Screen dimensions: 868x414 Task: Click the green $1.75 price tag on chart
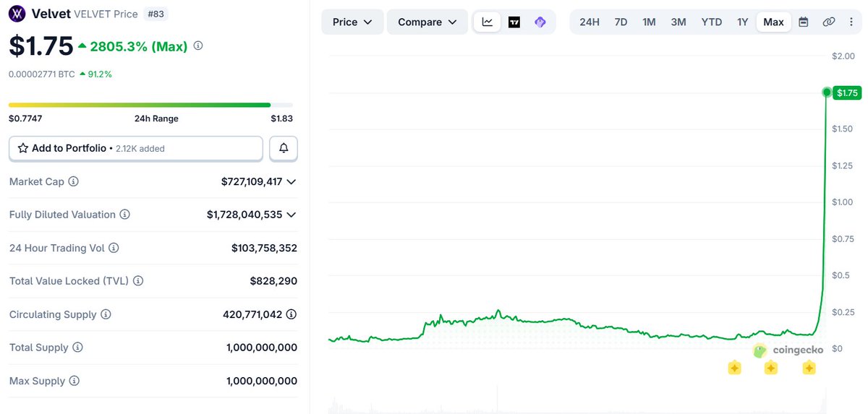pos(847,92)
